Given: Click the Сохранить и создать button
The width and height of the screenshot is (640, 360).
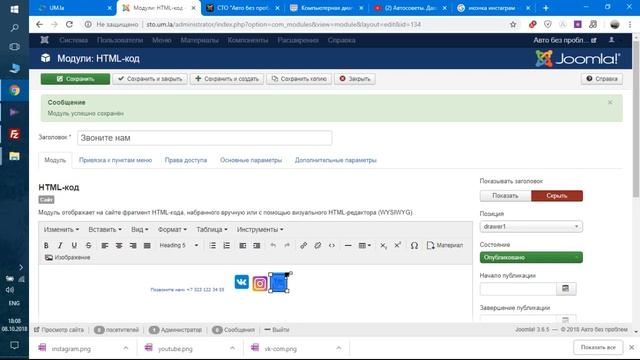Looking at the screenshot, I should pyautogui.click(x=227, y=79).
